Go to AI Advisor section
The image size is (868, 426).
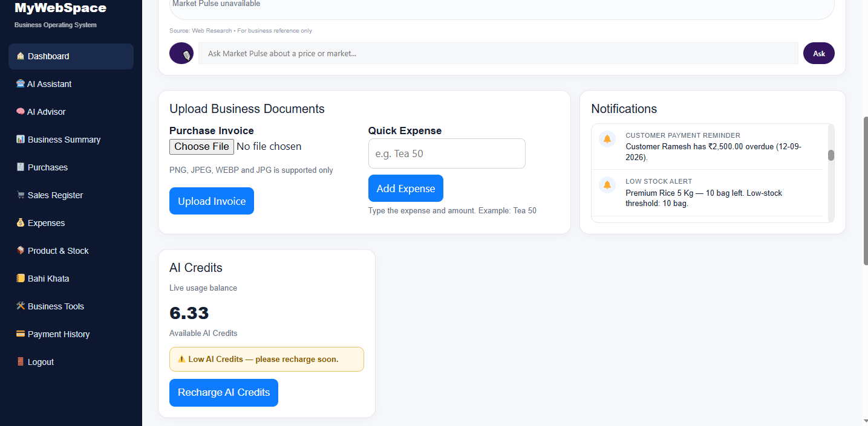point(71,112)
